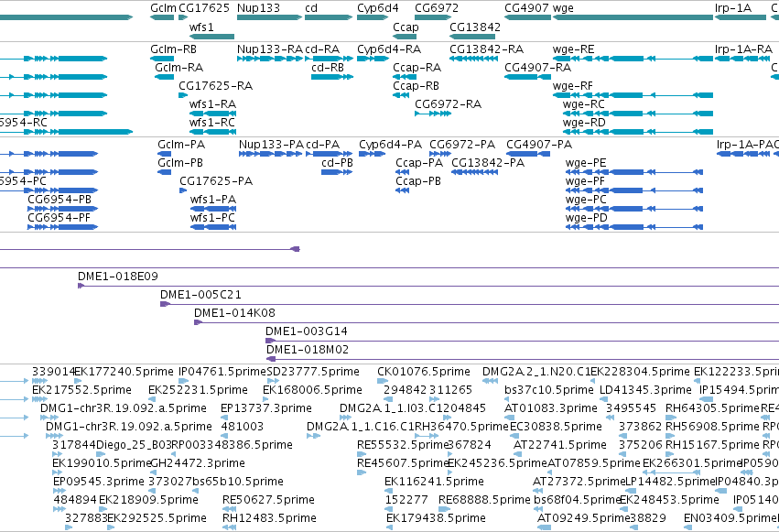Click the wge-PE protein label
This screenshot has width=779, height=532.
[586, 163]
